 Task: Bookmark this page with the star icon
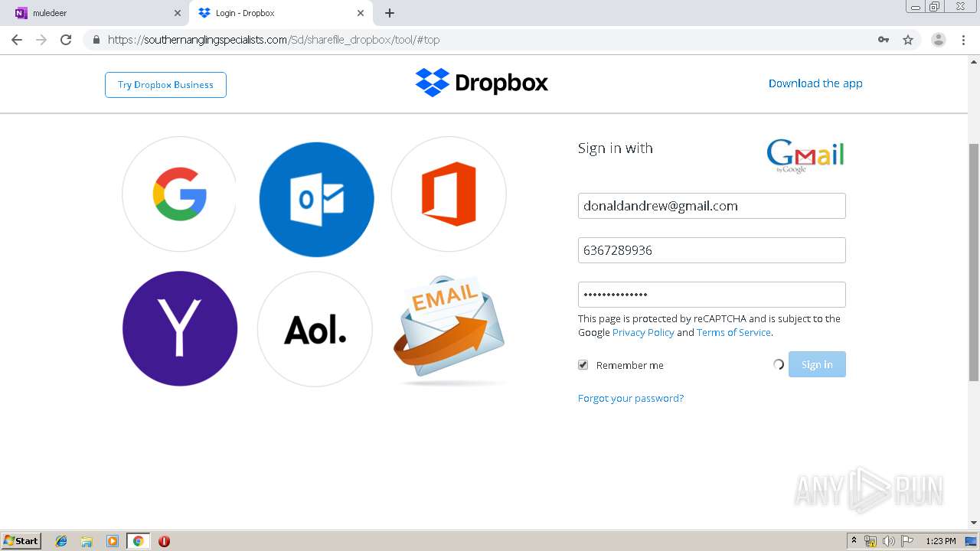pos(908,40)
